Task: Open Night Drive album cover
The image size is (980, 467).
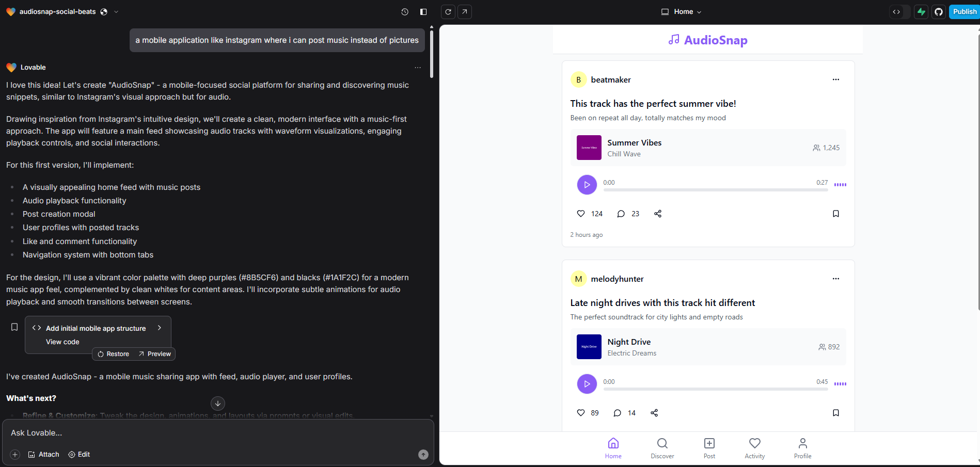Action: (589, 347)
